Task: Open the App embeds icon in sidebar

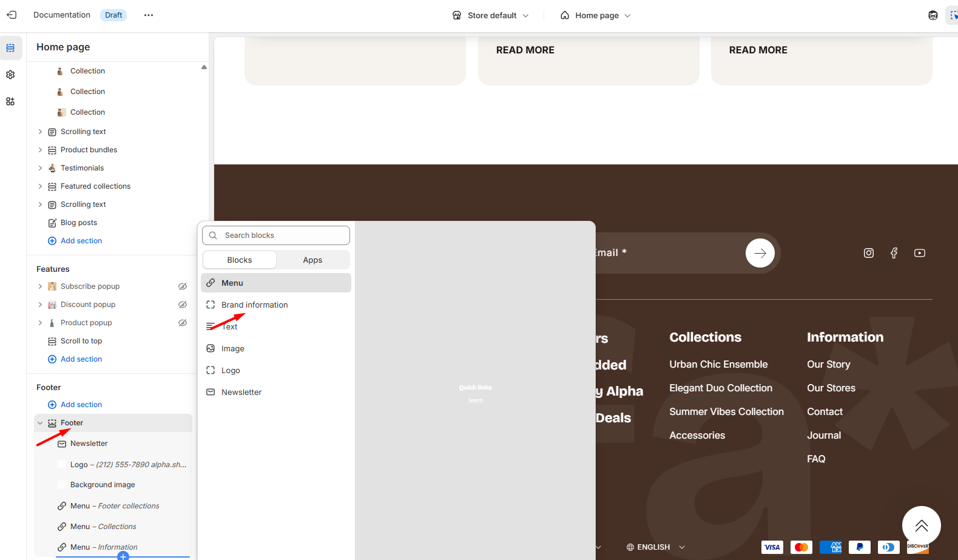Action: pos(10,101)
